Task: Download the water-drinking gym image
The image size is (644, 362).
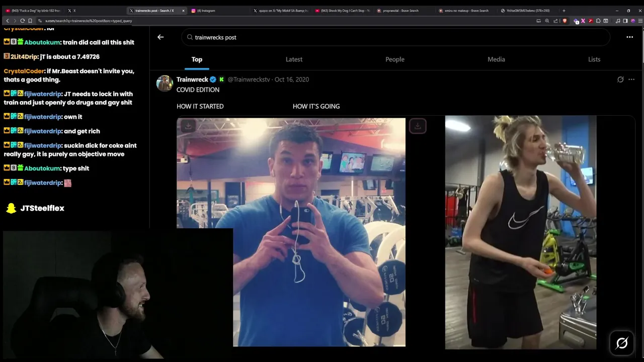Action: pyautogui.click(x=418, y=126)
